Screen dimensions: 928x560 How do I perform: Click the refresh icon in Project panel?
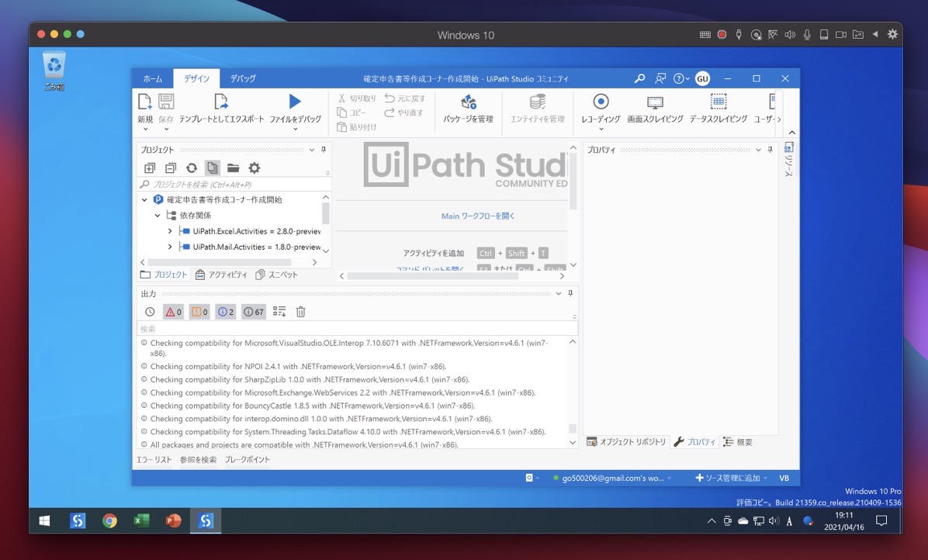click(191, 168)
